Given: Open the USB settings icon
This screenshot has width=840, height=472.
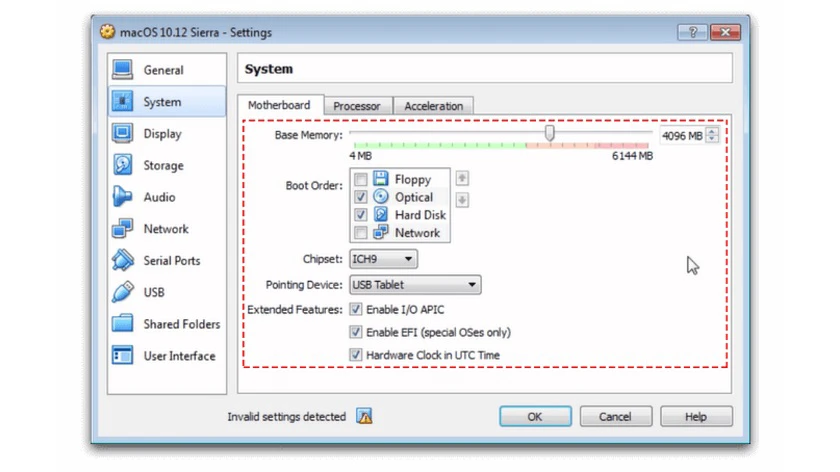Looking at the screenshot, I should click(123, 292).
